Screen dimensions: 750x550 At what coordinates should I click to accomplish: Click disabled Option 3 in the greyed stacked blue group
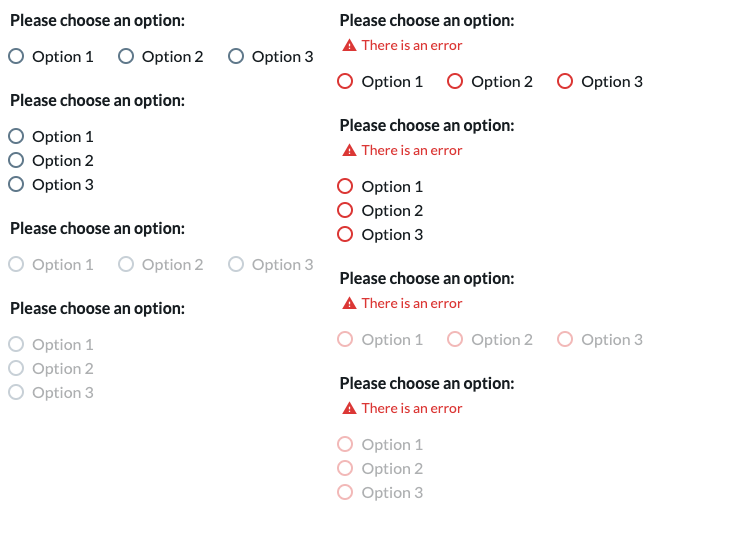coord(16,392)
